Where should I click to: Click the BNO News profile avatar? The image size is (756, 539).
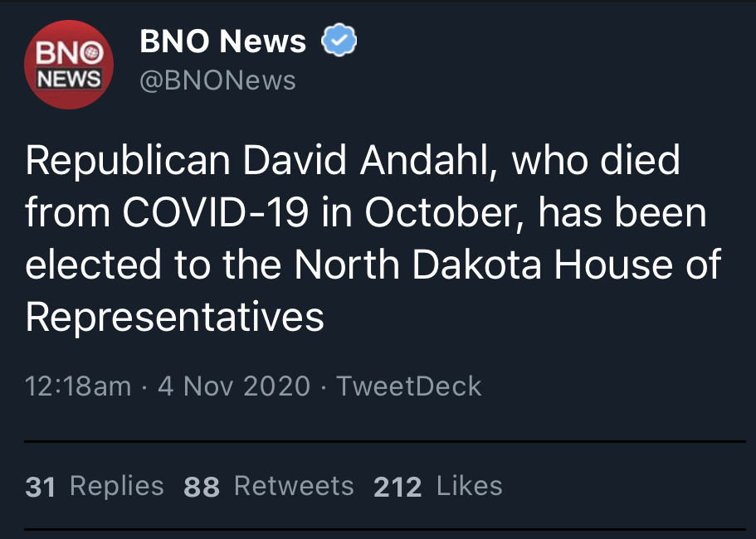(69, 65)
